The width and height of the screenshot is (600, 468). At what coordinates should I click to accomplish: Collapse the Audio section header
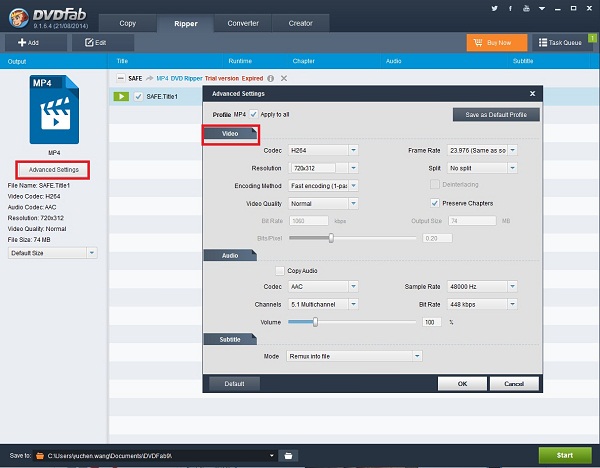(230, 255)
